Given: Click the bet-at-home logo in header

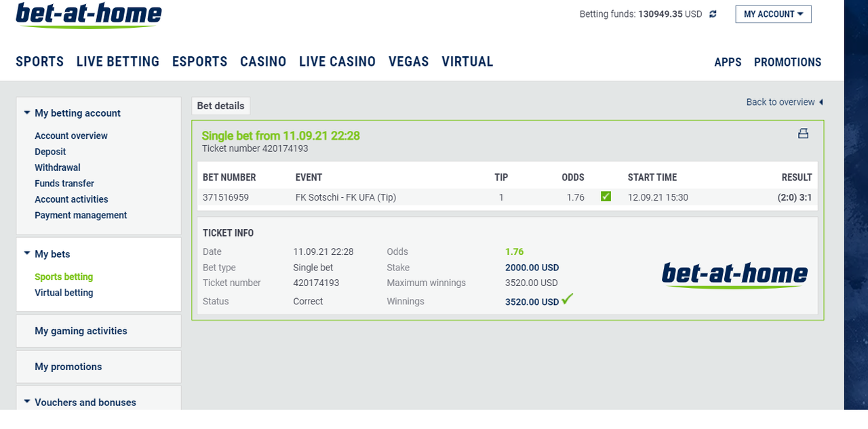Looking at the screenshot, I should 89,14.
